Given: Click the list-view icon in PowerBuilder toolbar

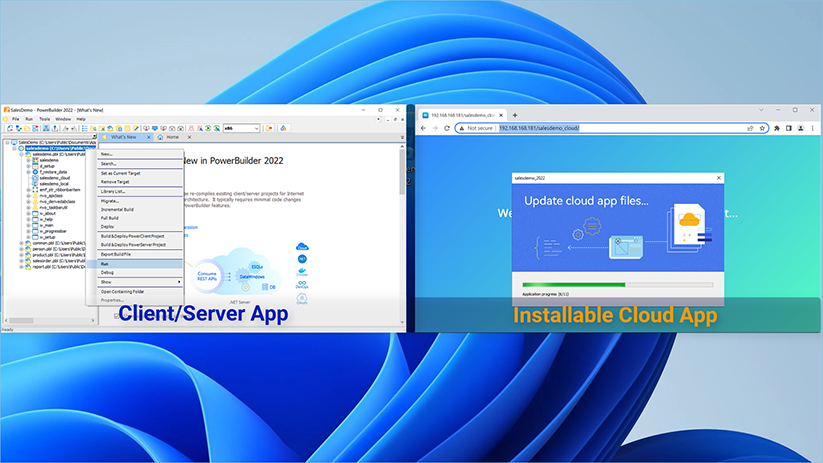Looking at the screenshot, I should tap(85, 128).
